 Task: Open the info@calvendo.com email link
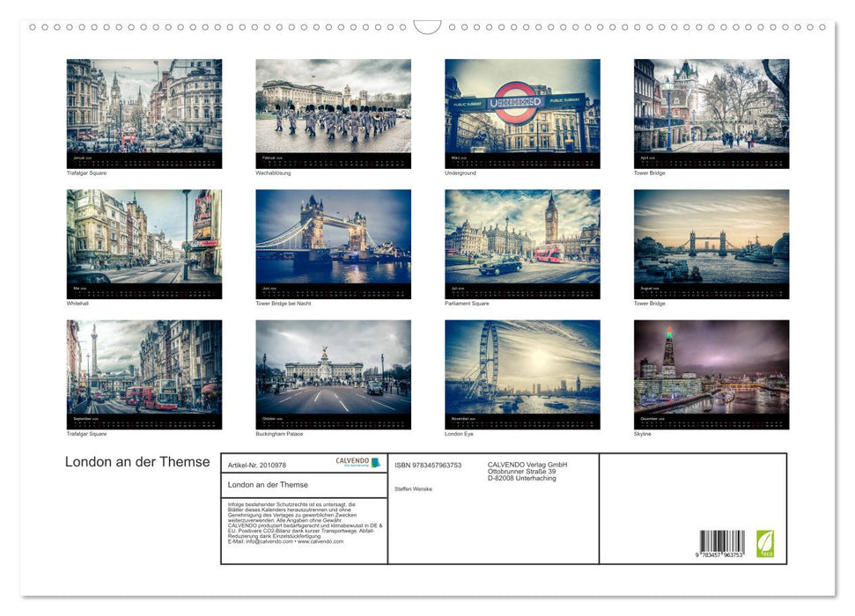pyautogui.click(x=269, y=541)
